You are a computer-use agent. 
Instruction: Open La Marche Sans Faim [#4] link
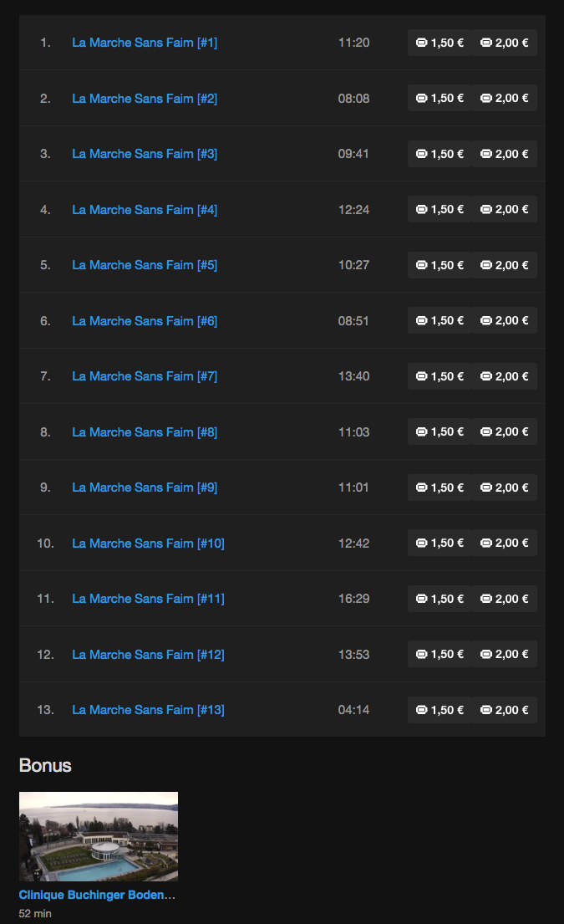click(145, 210)
